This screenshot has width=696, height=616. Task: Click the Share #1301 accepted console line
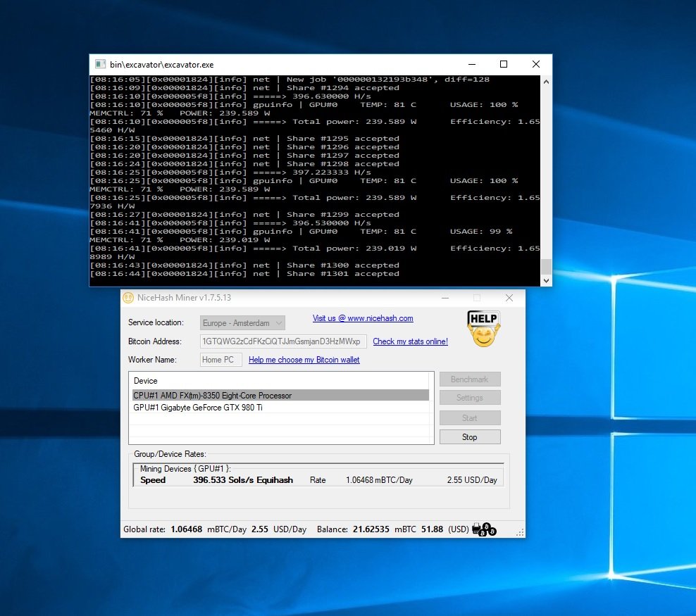click(x=244, y=274)
